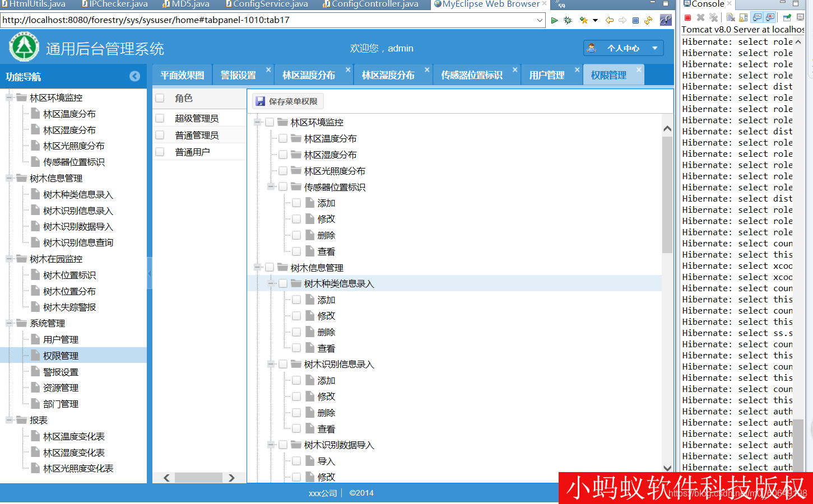
Task: Switch to 平面效果图 tab
Action: 182,75
